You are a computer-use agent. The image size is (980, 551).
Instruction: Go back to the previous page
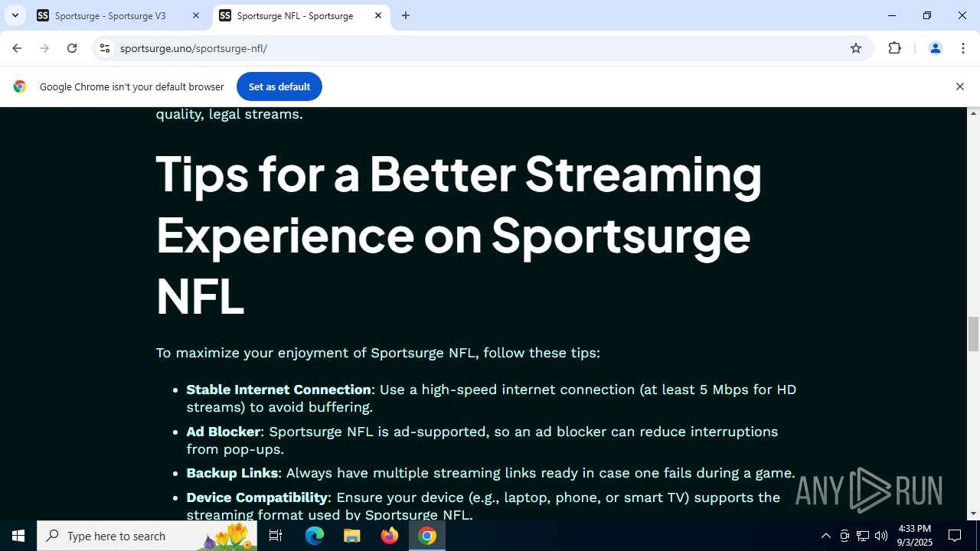coord(17,48)
